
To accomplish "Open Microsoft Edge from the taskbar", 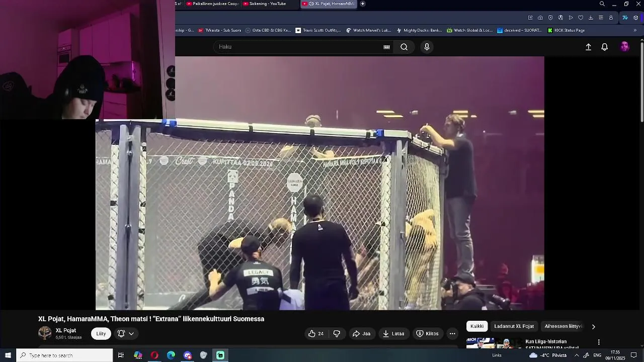I will [171, 355].
